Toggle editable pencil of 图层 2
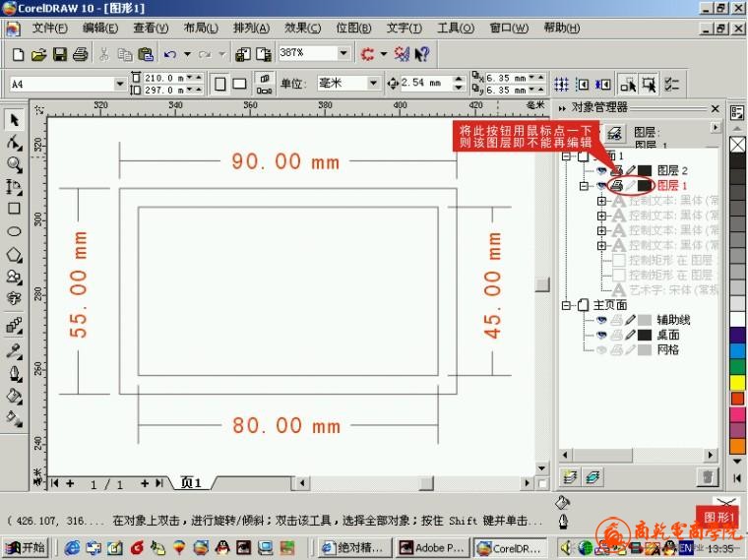This screenshot has width=748, height=560. (x=631, y=171)
